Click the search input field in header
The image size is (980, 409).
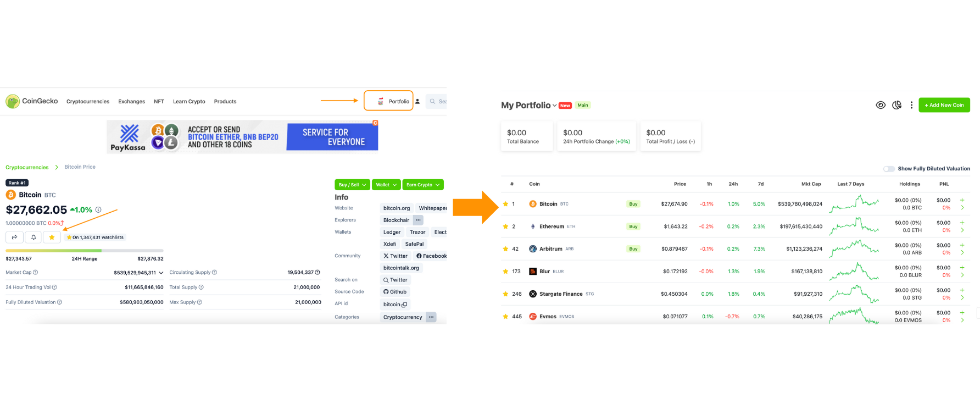coord(438,102)
